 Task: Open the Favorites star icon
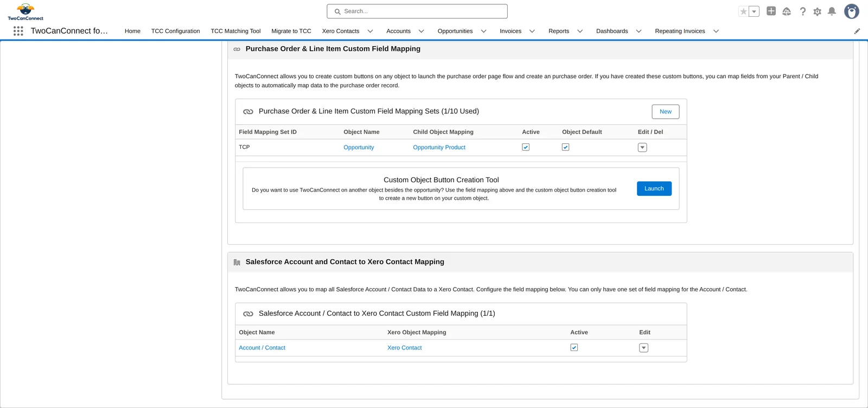744,11
